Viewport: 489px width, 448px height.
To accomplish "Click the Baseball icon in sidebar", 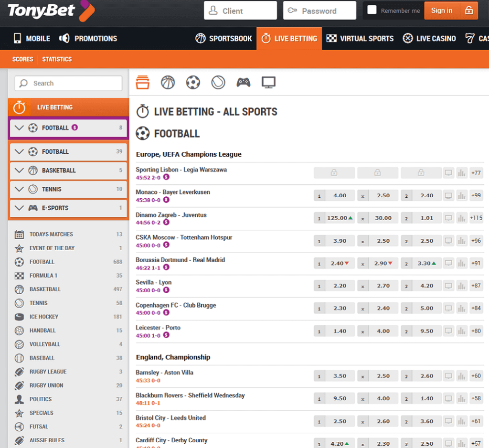I will coord(19,358).
